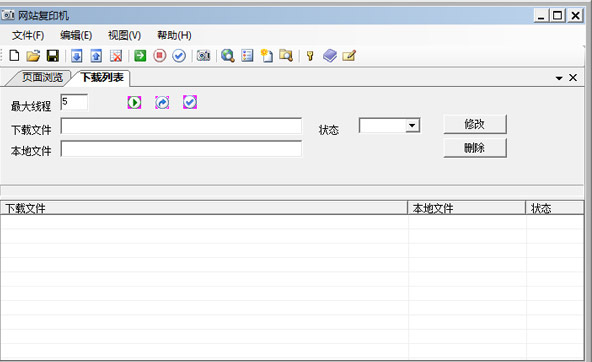
Task: Close the 网站复印机 window
Action: coord(575,16)
